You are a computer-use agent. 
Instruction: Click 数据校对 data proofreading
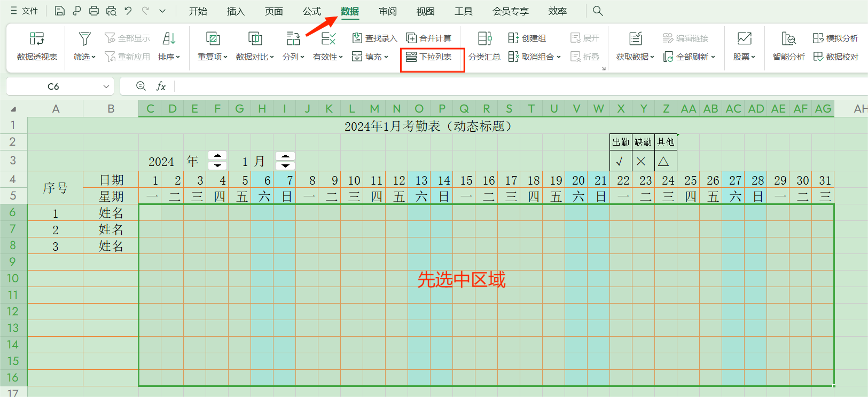pyautogui.click(x=835, y=57)
